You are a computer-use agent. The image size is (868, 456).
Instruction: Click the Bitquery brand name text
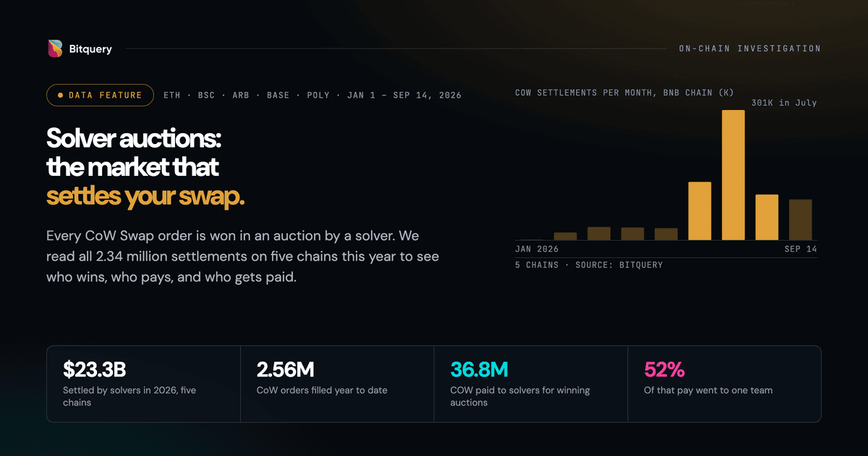tap(90, 49)
